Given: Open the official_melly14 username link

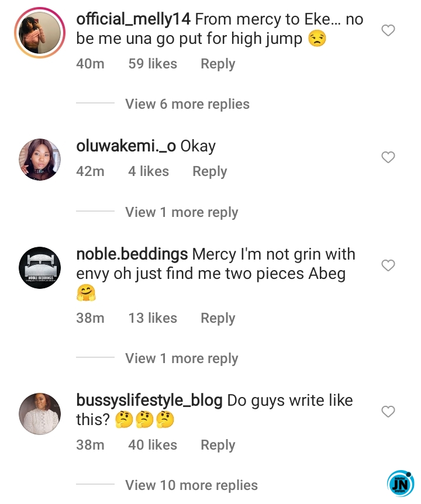Looking at the screenshot, I should point(133,19).
